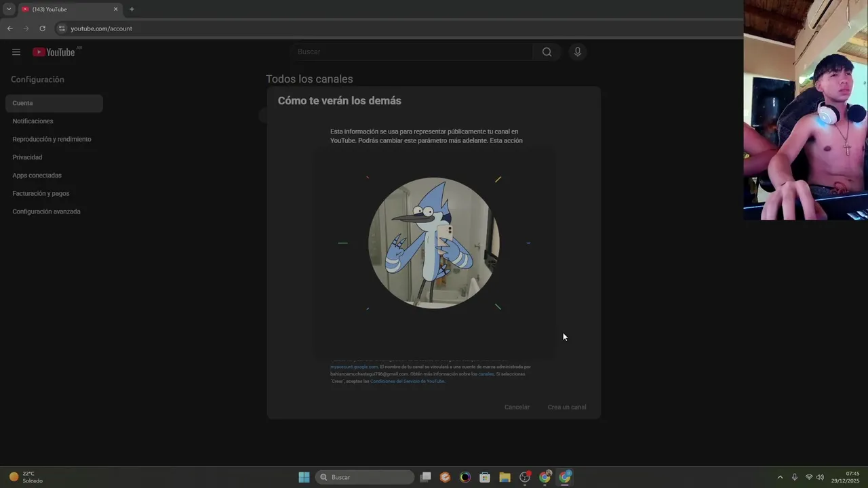Click the 'Todos los canales' heading
868x488 pixels.
coord(309,79)
